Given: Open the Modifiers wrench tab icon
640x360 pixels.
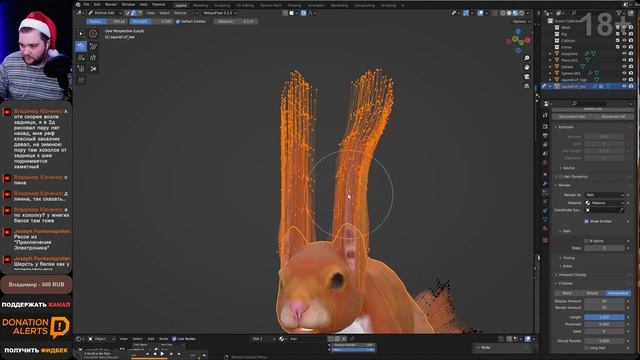Looking at the screenshot, I should click(x=545, y=184).
